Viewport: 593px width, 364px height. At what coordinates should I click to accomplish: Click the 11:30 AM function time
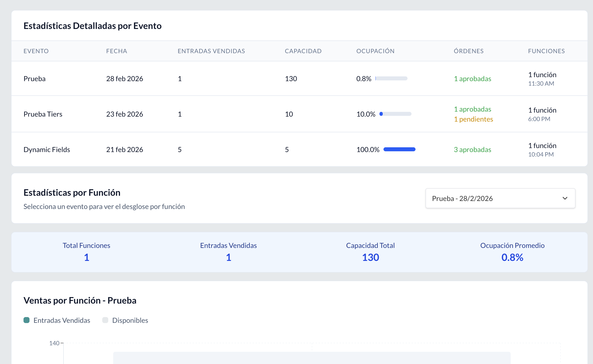coord(541,83)
